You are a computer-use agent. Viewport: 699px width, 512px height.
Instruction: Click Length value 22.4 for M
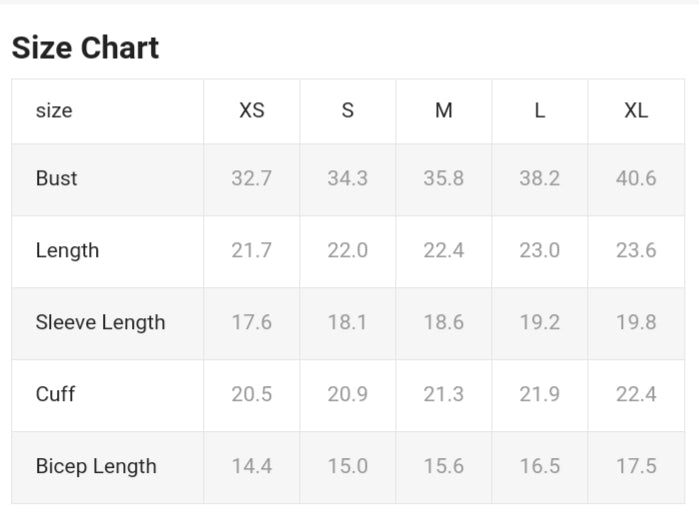point(444,250)
